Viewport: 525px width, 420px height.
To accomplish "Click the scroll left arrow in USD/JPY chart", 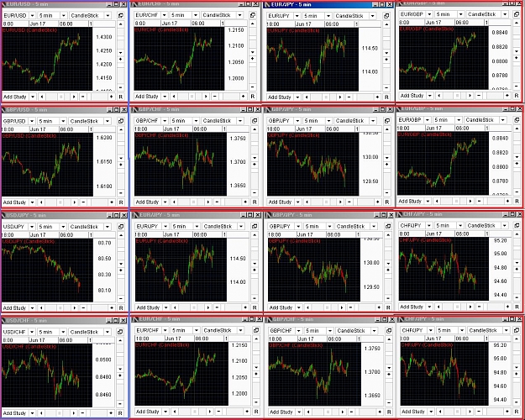I will coord(41,307).
